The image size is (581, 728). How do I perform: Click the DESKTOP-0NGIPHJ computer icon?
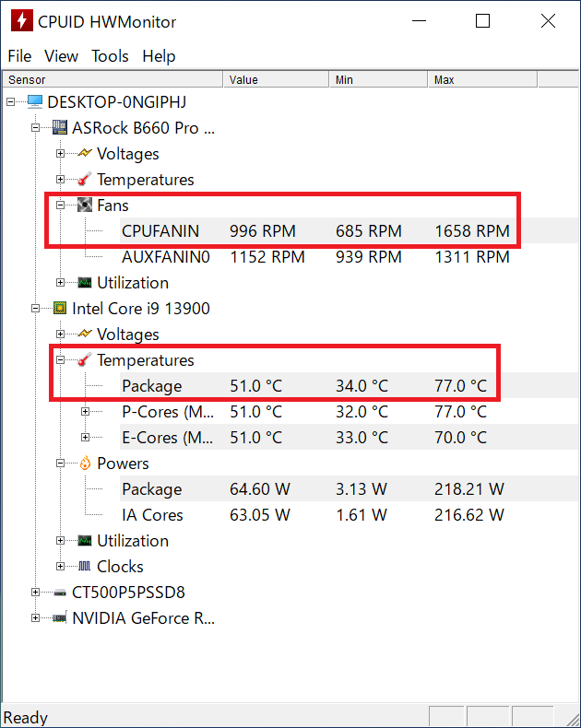35,101
